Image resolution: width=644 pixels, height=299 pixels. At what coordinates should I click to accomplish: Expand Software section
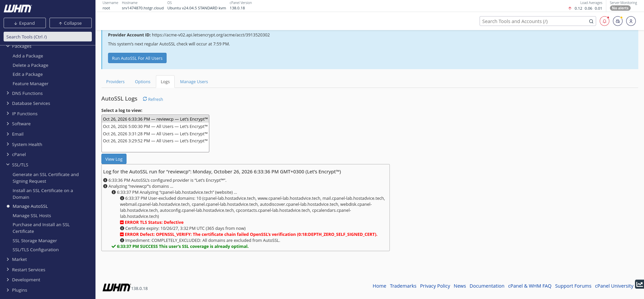point(21,124)
